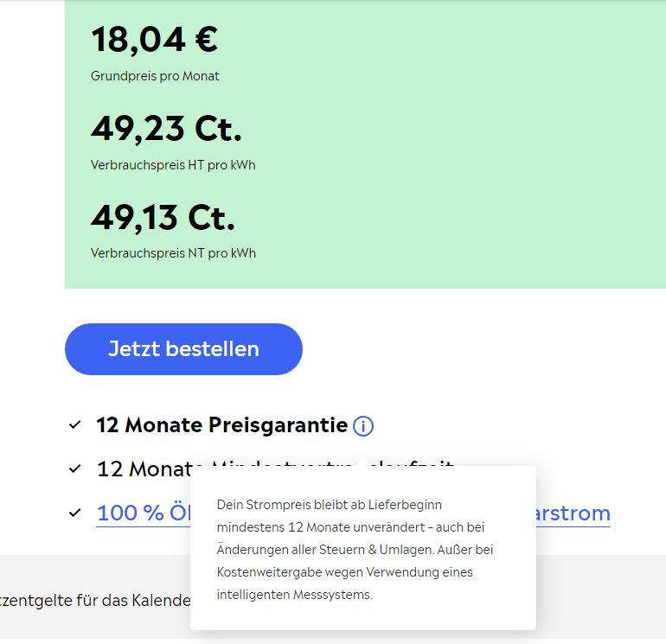
Task: Click the bold 12 Monate Preisgarantie text
Action: coord(221,425)
